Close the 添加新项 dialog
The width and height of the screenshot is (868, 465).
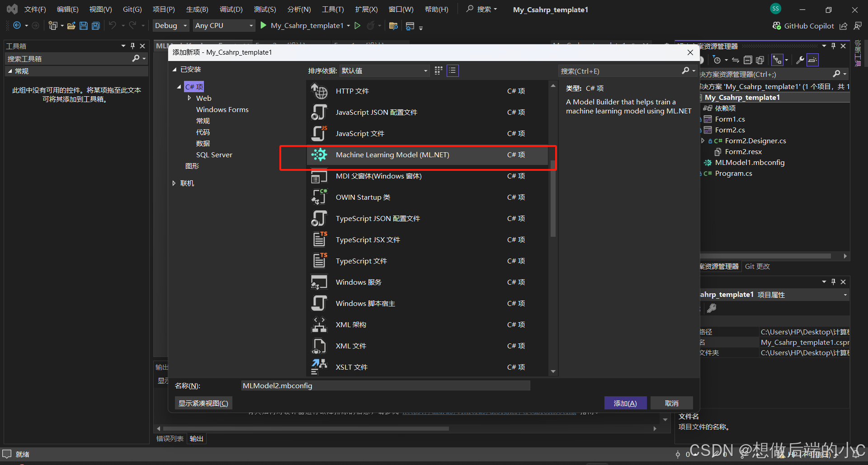click(690, 52)
